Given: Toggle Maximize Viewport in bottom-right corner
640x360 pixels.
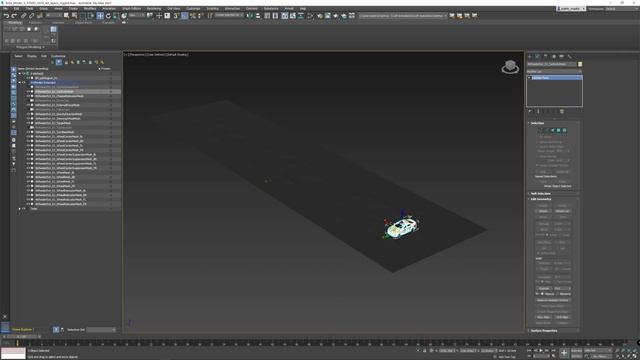Looking at the screenshot, I should pyautogui.click(x=635, y=356).
